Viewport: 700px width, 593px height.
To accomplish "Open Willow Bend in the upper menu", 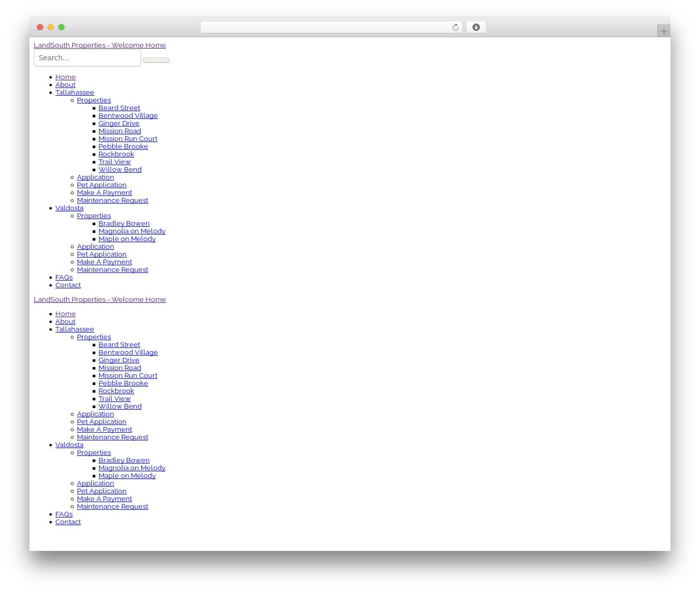I will 120,170.
